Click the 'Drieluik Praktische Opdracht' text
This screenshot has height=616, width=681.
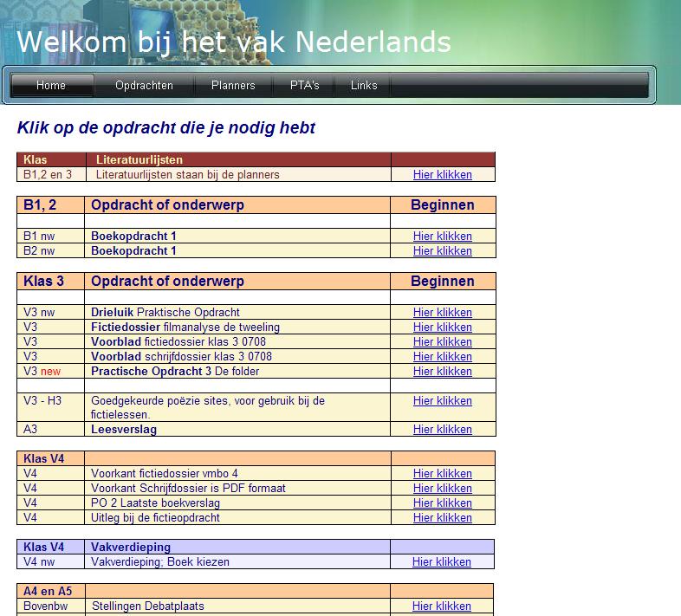[x=165, y=313]
